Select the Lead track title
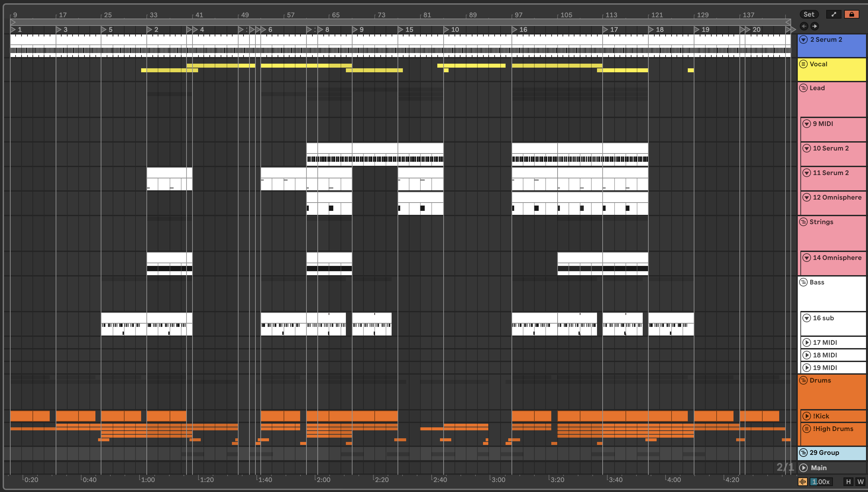Viewport: 868px width, 492px height. 817,88
